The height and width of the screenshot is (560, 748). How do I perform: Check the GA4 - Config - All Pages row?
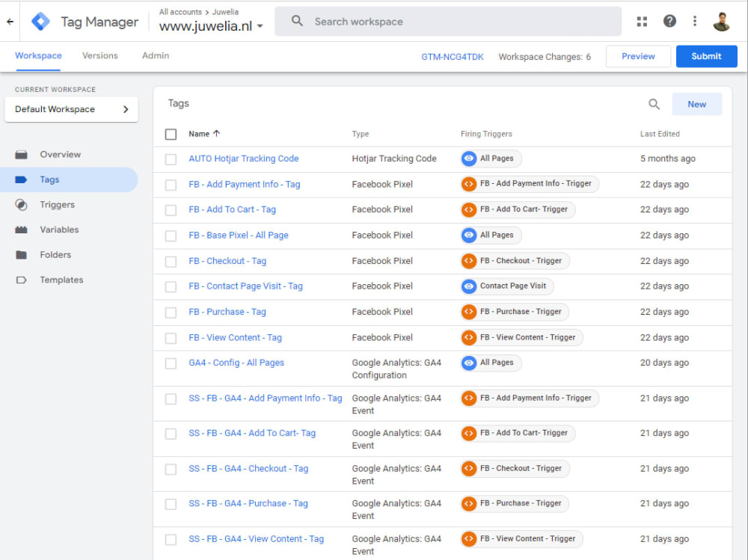pyautogui.click(x=171, y=363)
